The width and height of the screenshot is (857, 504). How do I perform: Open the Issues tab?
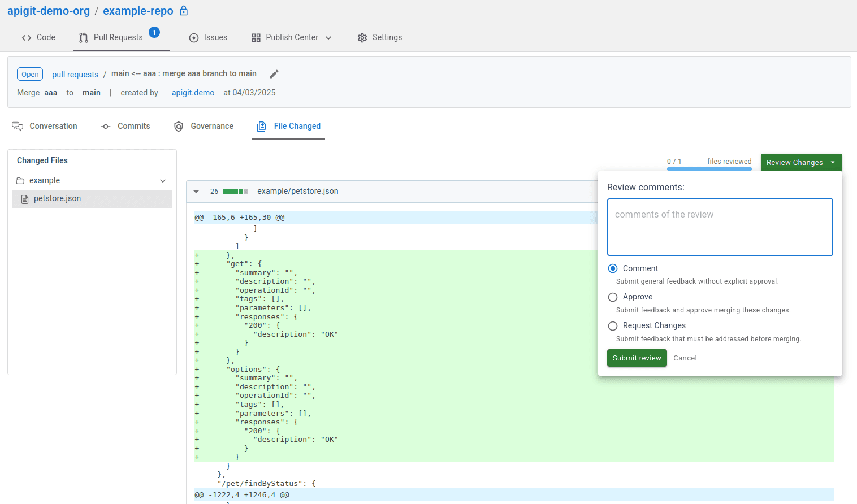[x=208, y=37]
